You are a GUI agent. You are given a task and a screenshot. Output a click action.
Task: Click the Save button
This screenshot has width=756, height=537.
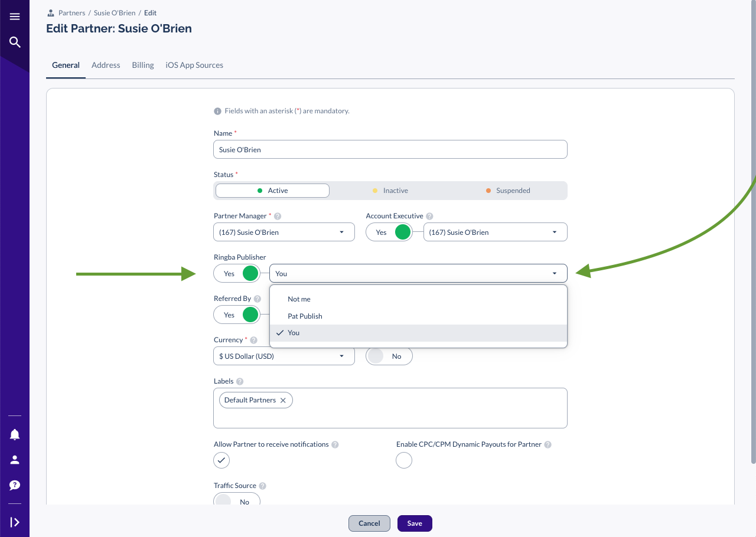click(x=415, y=523)
